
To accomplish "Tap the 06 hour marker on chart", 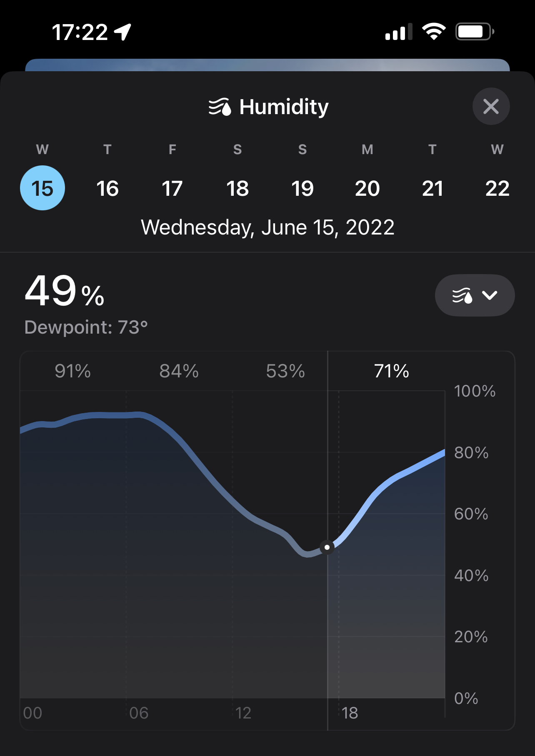I will 139,713.
